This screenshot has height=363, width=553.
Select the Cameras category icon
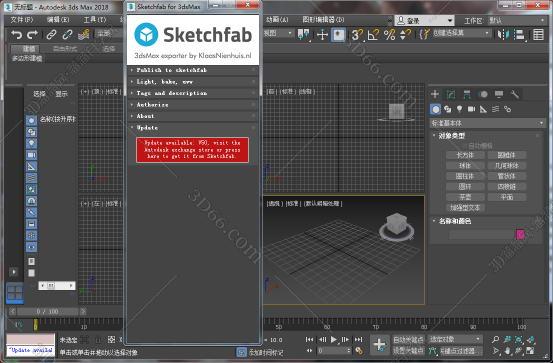click(472, 109)
